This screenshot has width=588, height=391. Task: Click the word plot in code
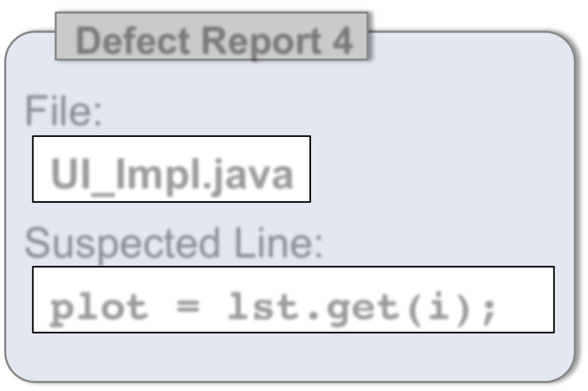99,307
